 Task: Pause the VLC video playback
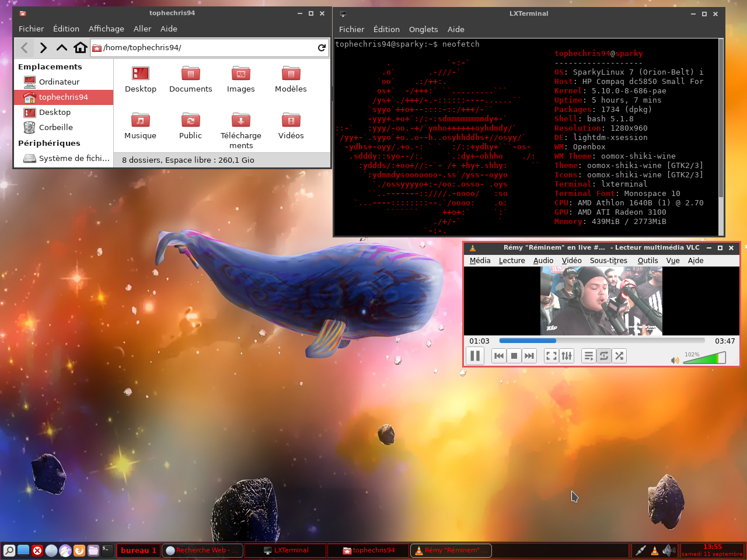(475, 356)
